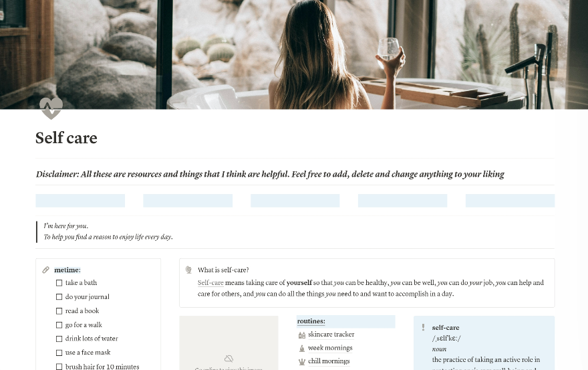Mark read a book as done
This screenshot has height=370, width=588.
(x=59, y=311)
